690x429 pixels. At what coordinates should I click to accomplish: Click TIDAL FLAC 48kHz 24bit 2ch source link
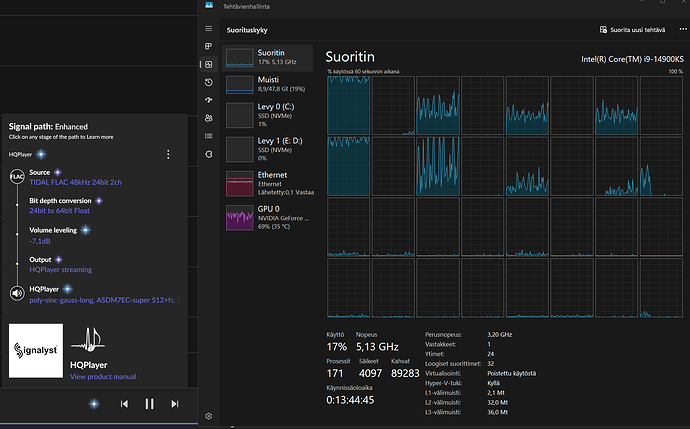click(75, 182)
